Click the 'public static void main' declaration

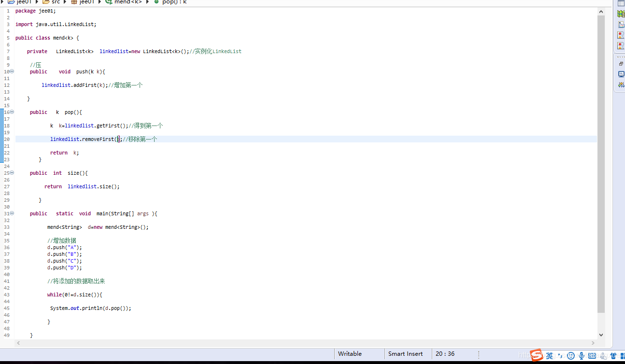[94, 213]
